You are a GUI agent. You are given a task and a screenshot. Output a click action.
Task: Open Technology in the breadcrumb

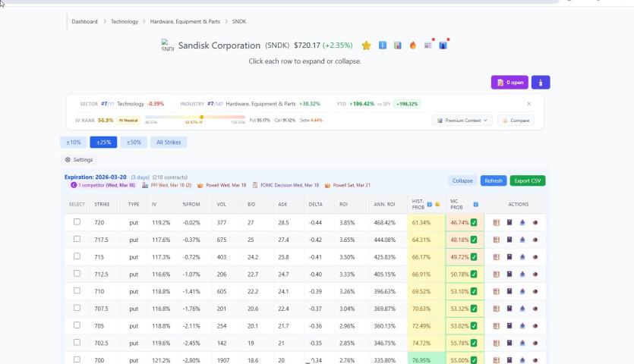pos(125,21)
